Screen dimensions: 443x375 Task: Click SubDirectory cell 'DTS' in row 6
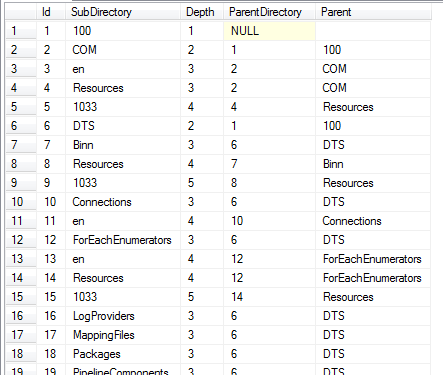coord(123,126)
